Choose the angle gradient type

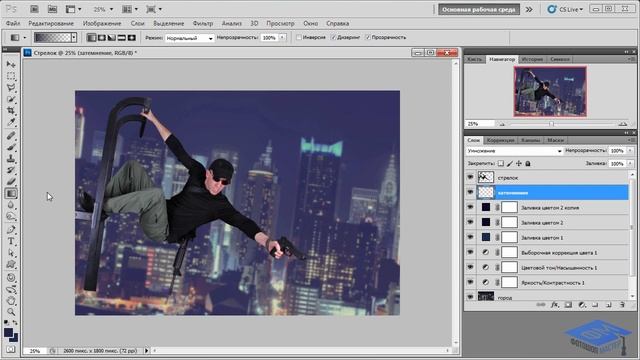111,38
